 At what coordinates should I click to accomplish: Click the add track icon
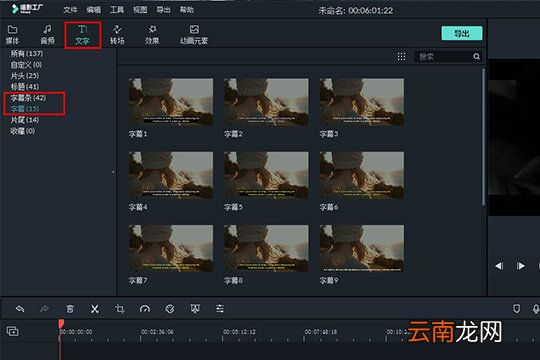[12, 331]
